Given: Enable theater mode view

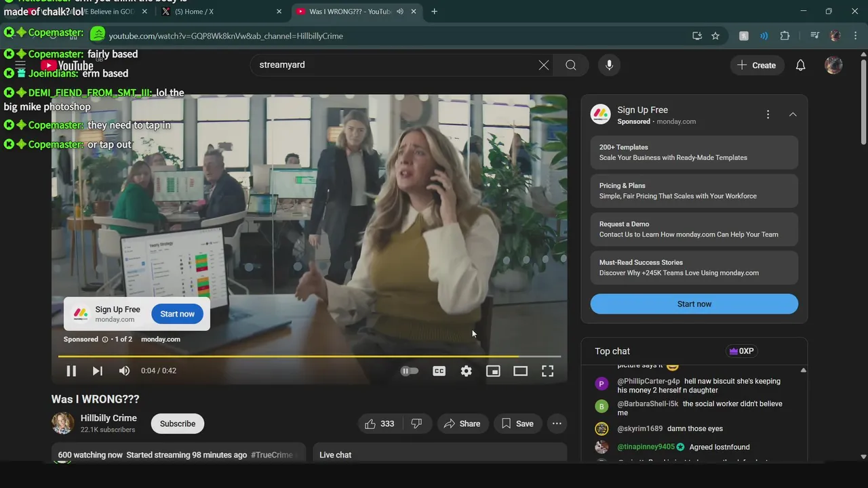Looking at the screenshot, I should [520, 371].
